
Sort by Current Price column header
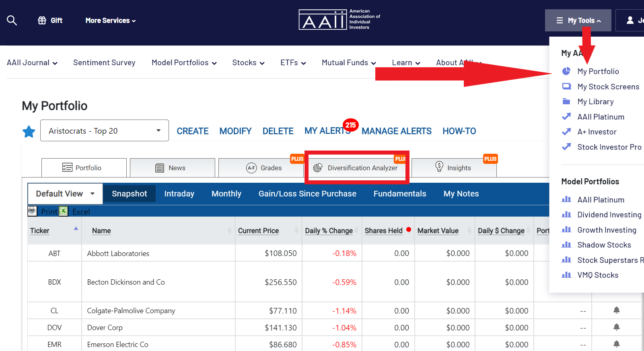point(258,231)
